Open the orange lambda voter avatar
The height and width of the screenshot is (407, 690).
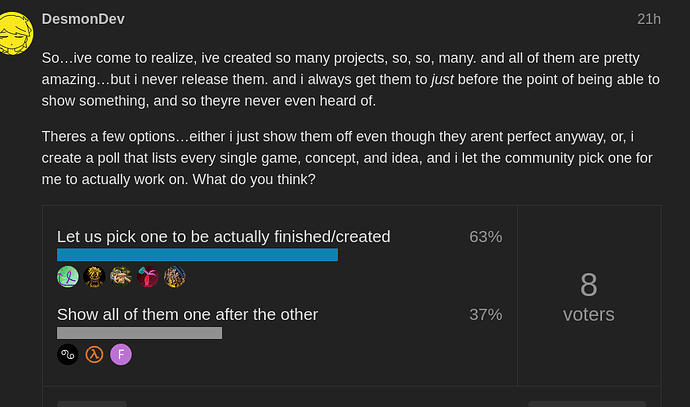pyautogui.click(x=94, y=355)
